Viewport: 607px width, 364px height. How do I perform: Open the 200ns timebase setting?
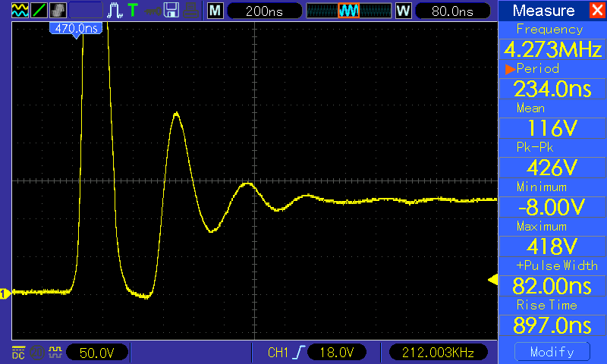pyautogui.click(x=264, y=11)
